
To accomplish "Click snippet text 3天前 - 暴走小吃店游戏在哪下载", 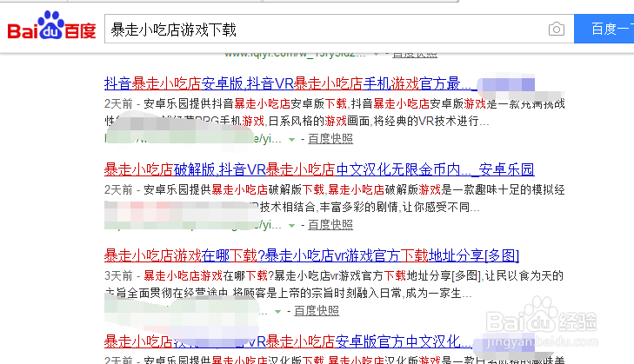I will 186,276.
